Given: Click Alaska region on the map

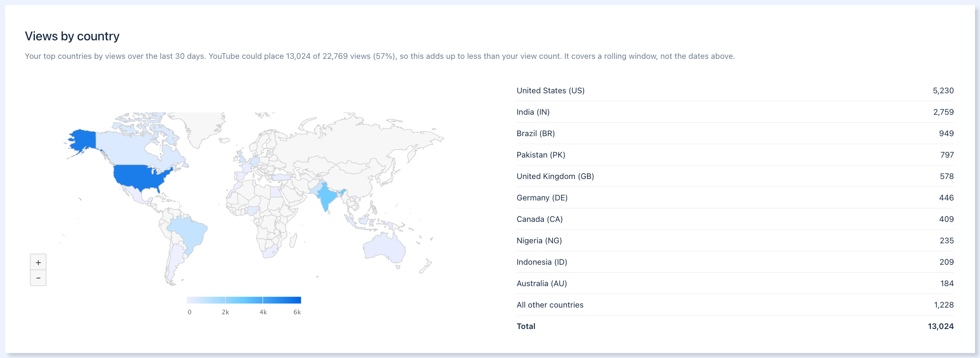Looking at the screenshot, I should [x=83, y=141].
